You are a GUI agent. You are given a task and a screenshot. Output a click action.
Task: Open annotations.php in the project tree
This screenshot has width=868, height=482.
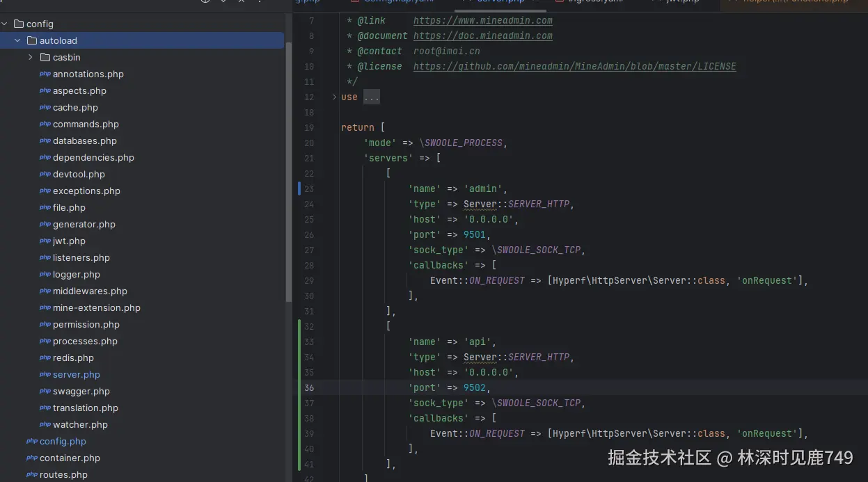point(88,74)
